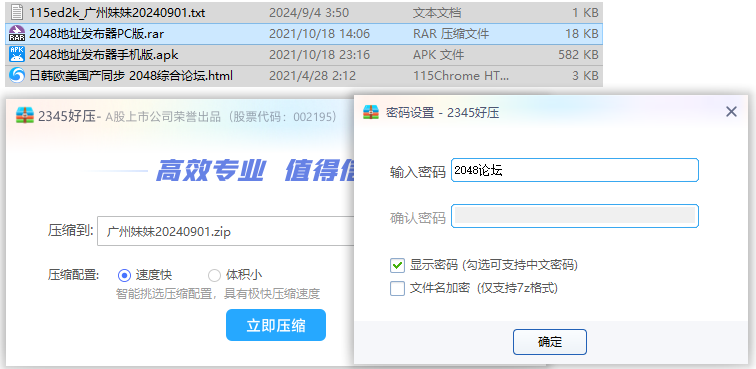756x369 pixels.
Task: Click the 输入密码 field containing 2048论坛
Action: point(575,170)
